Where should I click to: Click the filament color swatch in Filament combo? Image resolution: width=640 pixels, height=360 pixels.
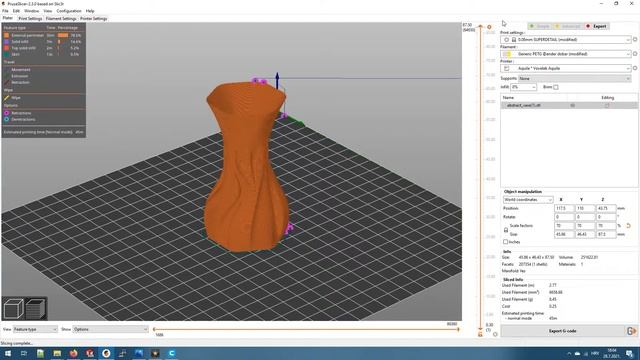coord(507,54)
